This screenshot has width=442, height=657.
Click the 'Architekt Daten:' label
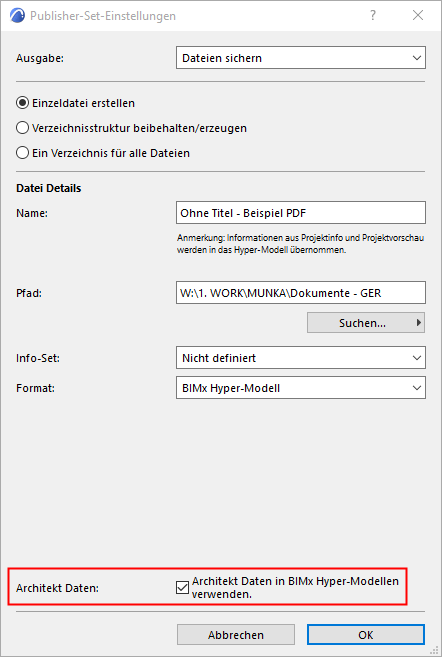57,588
